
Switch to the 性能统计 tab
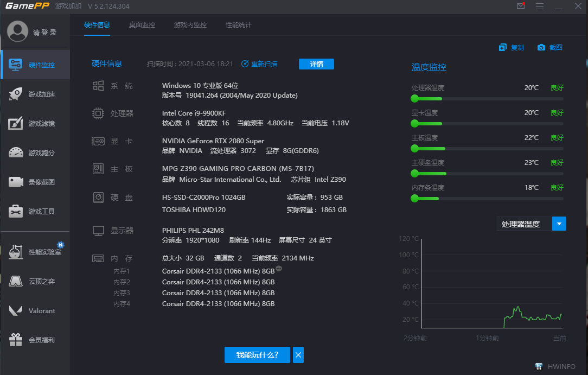click(x=238, y=25)
